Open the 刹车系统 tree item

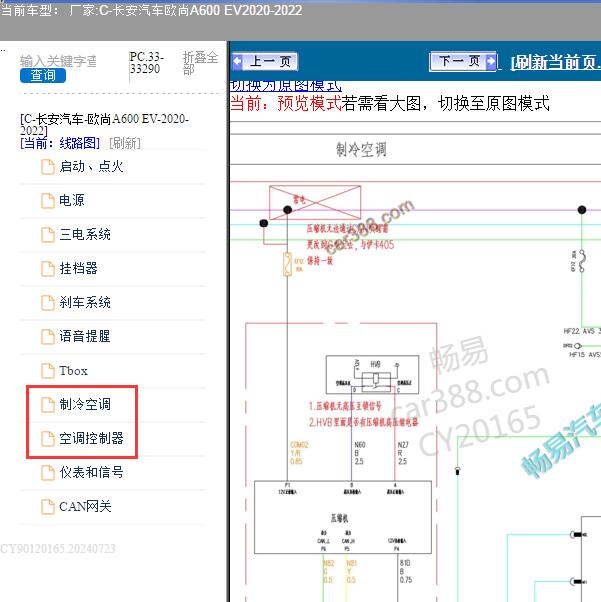point(85,302)
